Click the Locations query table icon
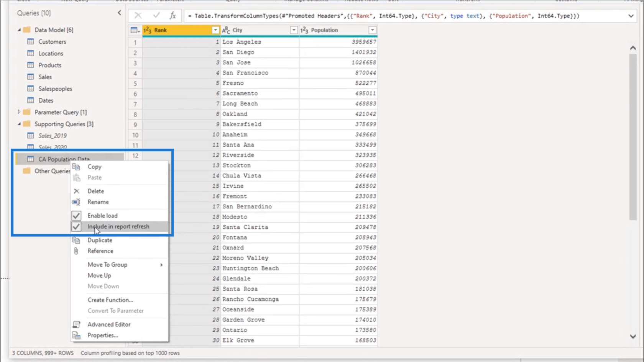 click(31, 53)
